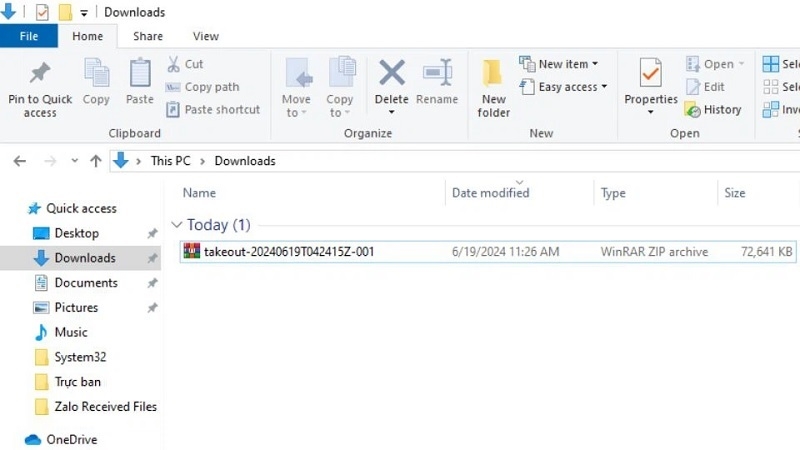The width and height of the screenshot is (800, 450).
Task: Expand the New item dropdown
Action: pos(559,64)
